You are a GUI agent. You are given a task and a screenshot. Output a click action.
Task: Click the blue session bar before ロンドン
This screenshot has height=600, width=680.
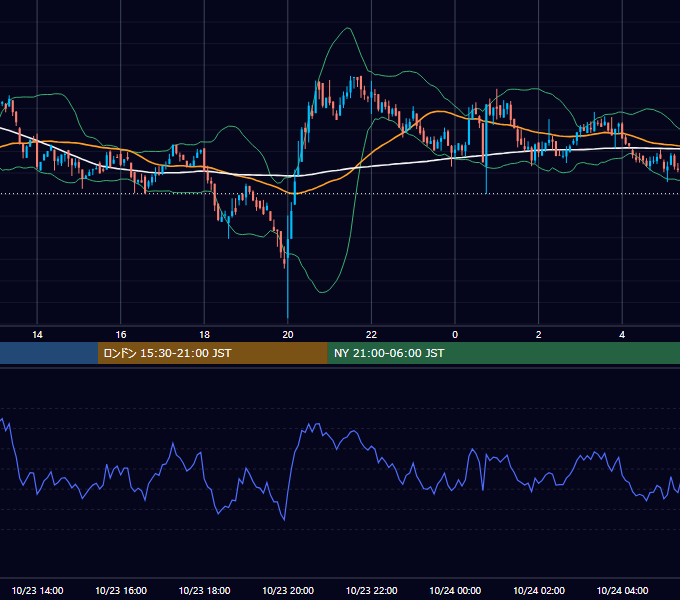49,353
